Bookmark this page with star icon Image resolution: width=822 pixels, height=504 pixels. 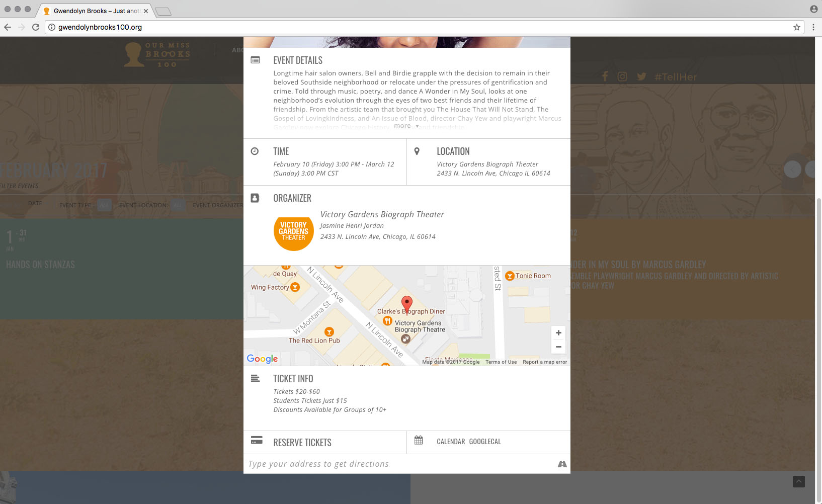tap(796, 27)
